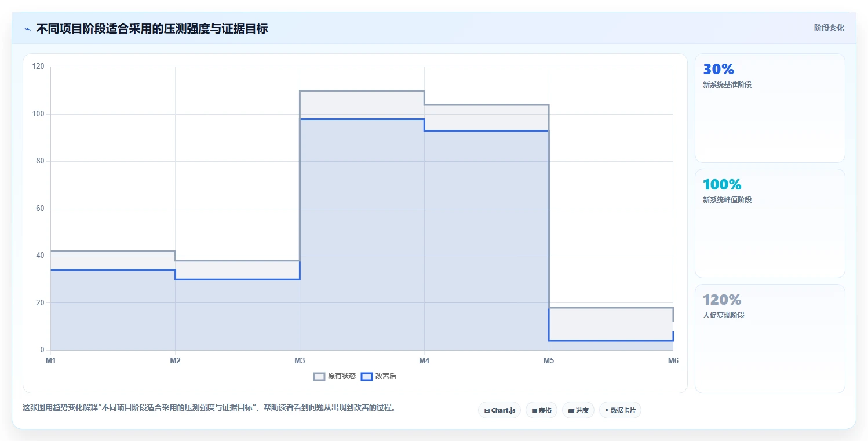Click the gray 原有状态 legend swatch
Viewport: 868px width, 441px height.
click(319, 377)
